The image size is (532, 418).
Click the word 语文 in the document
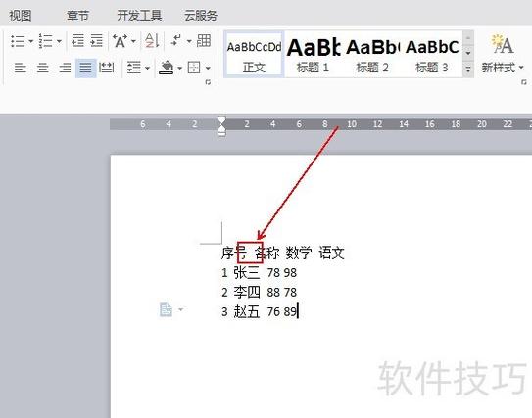point(331,253)
